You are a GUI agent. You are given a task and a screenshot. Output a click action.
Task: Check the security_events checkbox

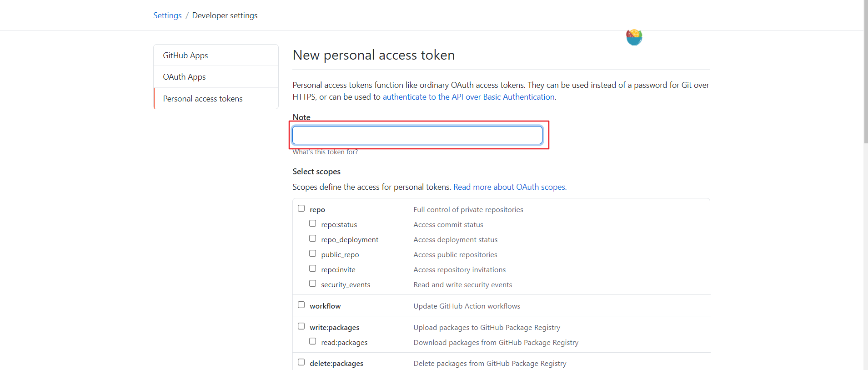tap(312, 284)
